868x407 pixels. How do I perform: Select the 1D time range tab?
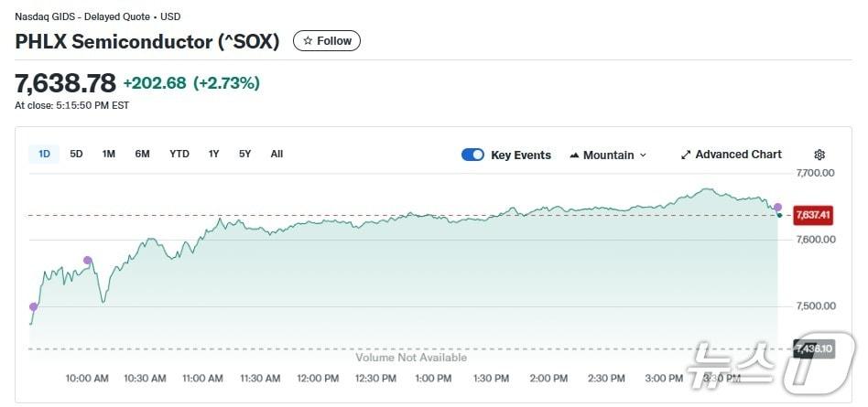point(44,154)
